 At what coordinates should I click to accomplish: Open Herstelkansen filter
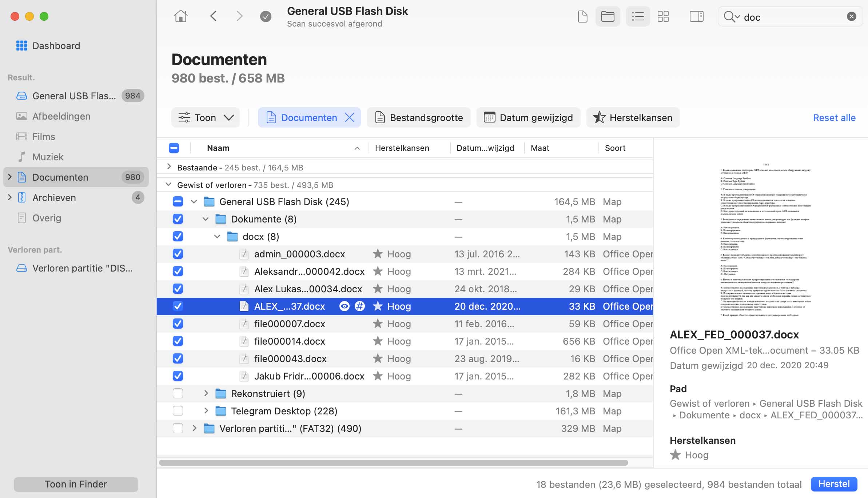coord(633,118)
